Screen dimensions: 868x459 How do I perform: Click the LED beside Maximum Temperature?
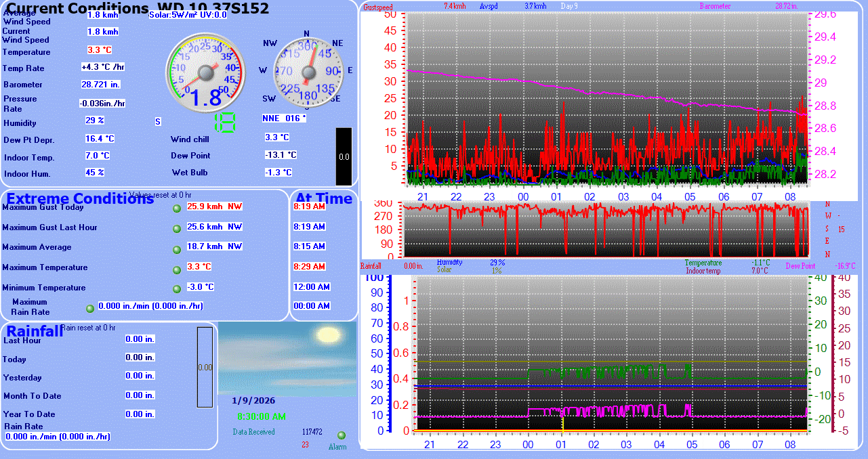coord(178,268)
